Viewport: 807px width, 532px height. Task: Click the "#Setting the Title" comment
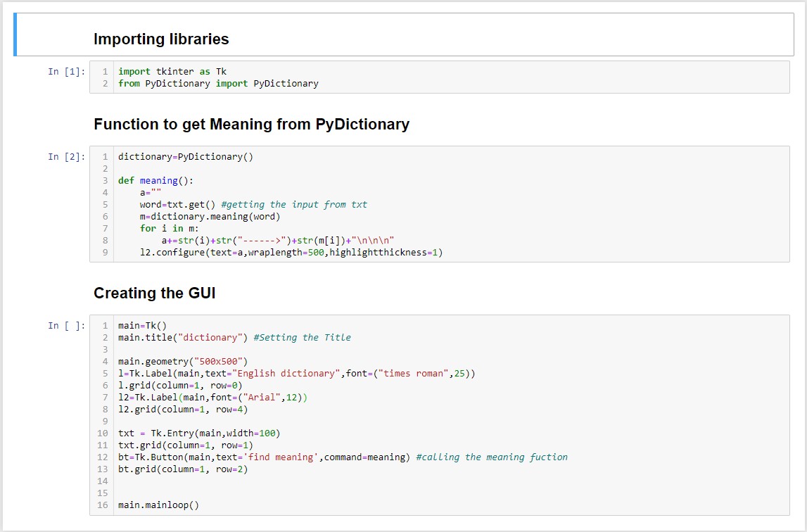click(302, 338)
